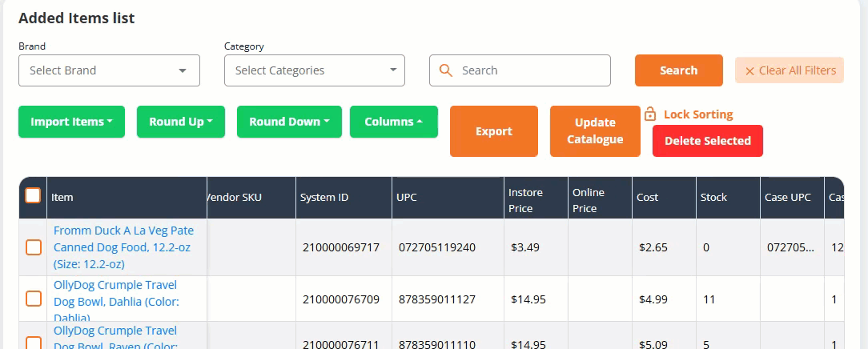The height and width of the screenshot is (349, 868).
Task: Toggle the select-all checkbox in table header
Action: pyautogui.click(x=33, y=195)
